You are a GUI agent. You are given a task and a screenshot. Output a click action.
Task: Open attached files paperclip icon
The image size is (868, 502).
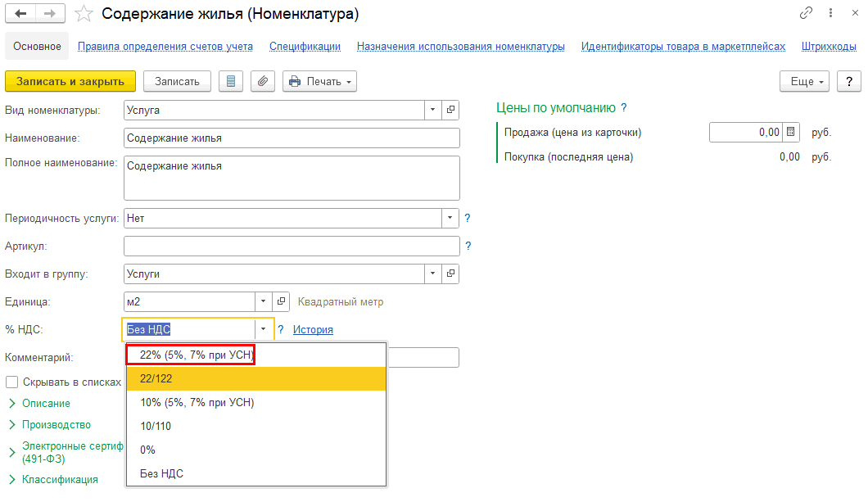click(262, 81)
